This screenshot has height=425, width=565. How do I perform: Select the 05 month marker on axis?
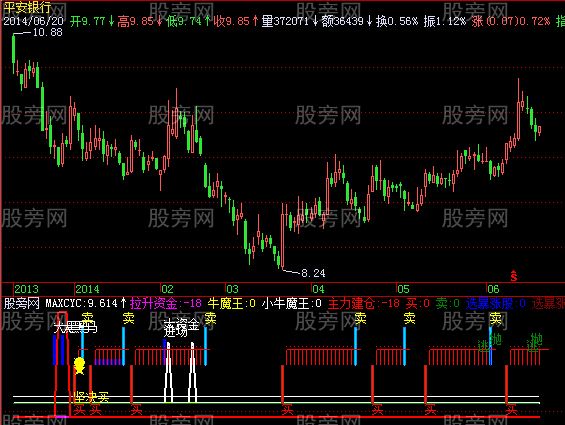click(x=403, y=289)
